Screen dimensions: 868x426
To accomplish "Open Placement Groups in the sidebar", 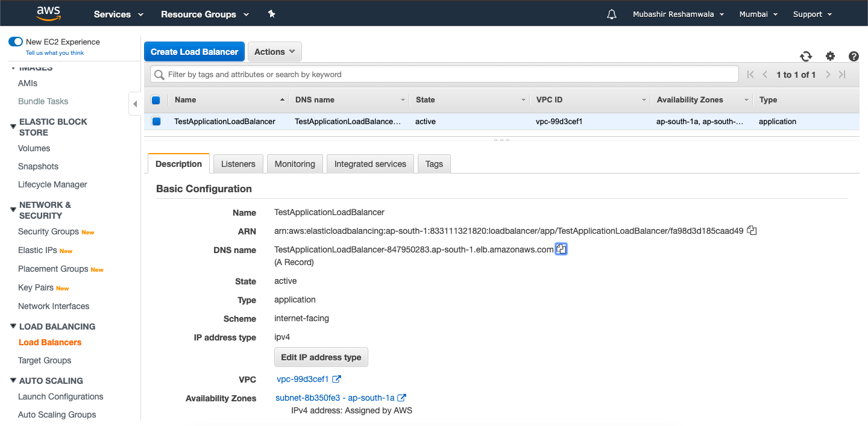I will click(53, 269).
